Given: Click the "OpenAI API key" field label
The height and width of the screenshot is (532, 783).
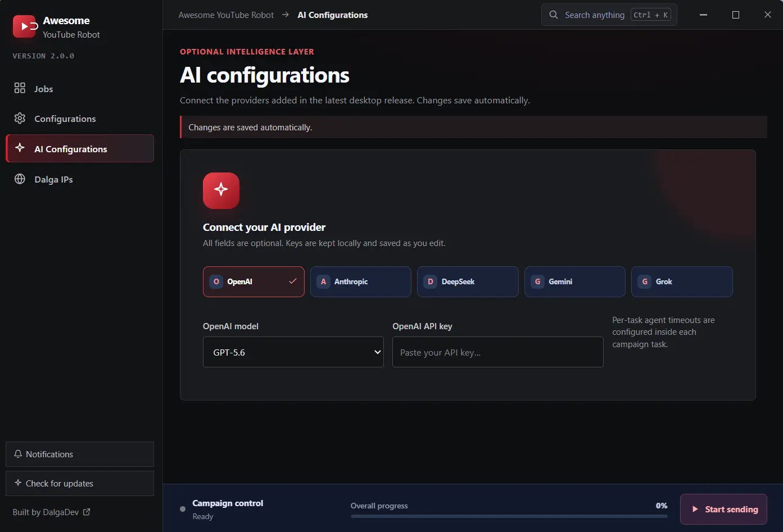Looking at the screenshot, I should (x=422, y=326).
